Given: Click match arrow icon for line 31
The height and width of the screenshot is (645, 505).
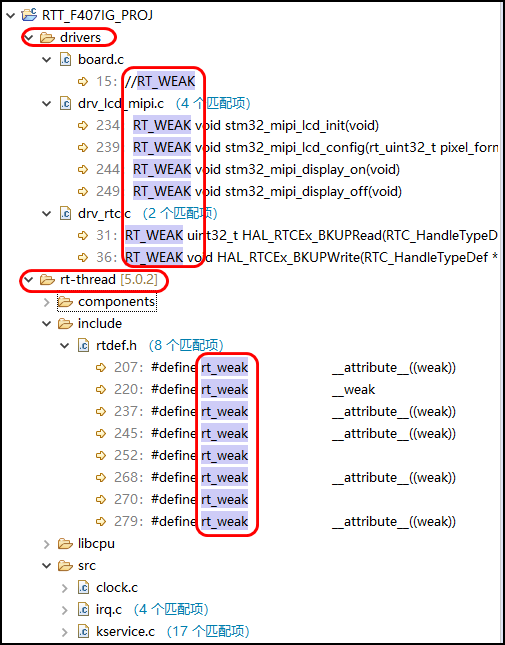Looking at the screenshot, I should coord(83,235).
